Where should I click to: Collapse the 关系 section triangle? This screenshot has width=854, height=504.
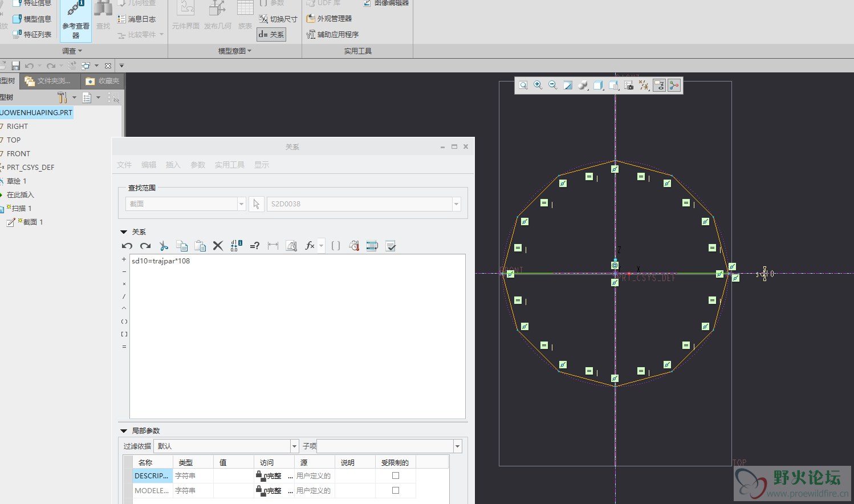coord(124,232)
